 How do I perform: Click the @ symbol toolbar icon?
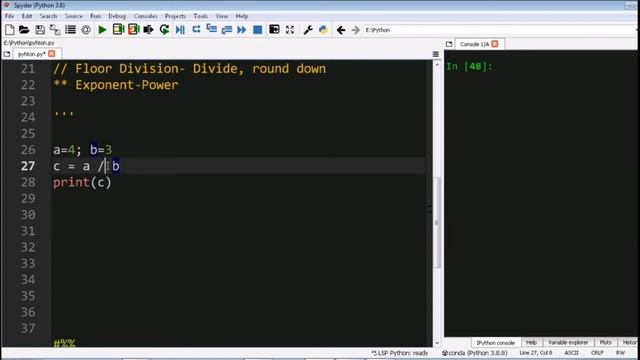coord(86,30)
